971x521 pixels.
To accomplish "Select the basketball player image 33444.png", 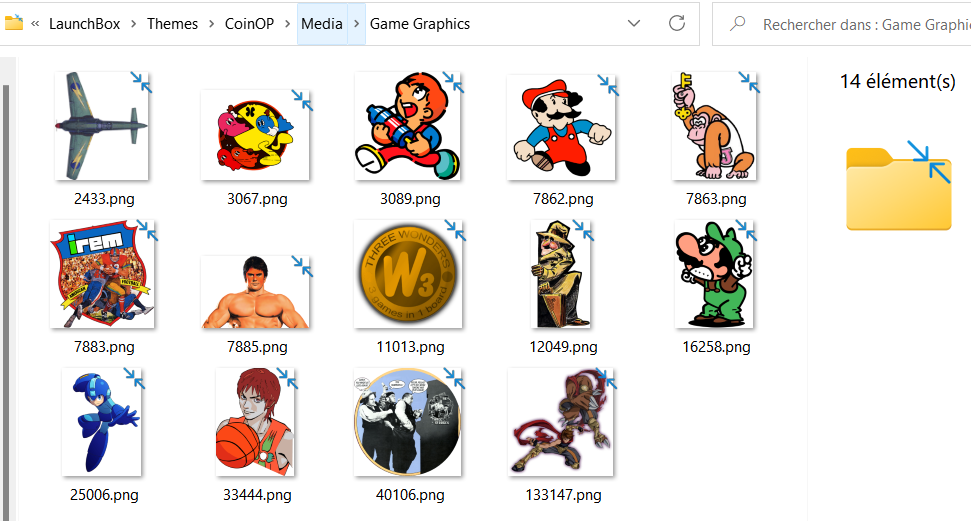I will tap(255, 422).
